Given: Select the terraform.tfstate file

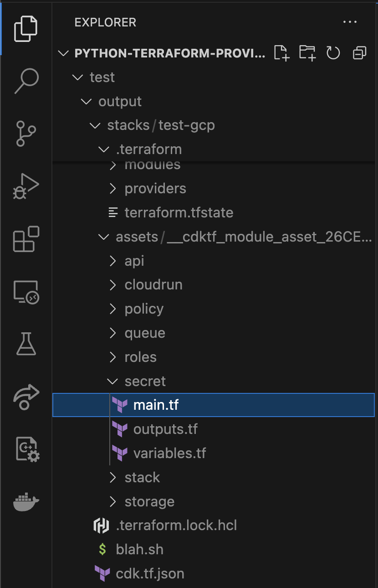Looking at the screenshot, I should coord(179,212).
